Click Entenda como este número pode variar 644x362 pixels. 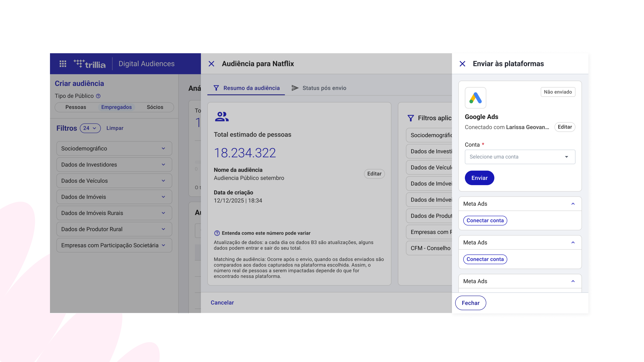click(266, 233)
